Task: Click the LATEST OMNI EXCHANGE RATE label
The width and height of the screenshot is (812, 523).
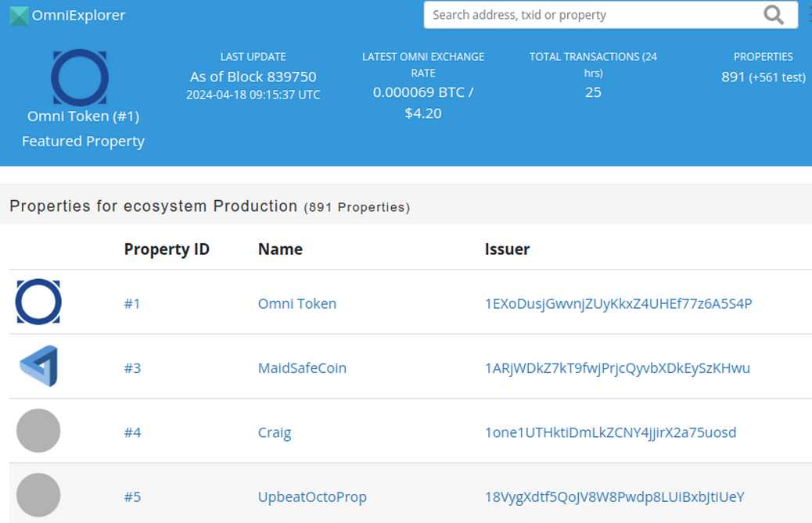Action: pos(423,65)
